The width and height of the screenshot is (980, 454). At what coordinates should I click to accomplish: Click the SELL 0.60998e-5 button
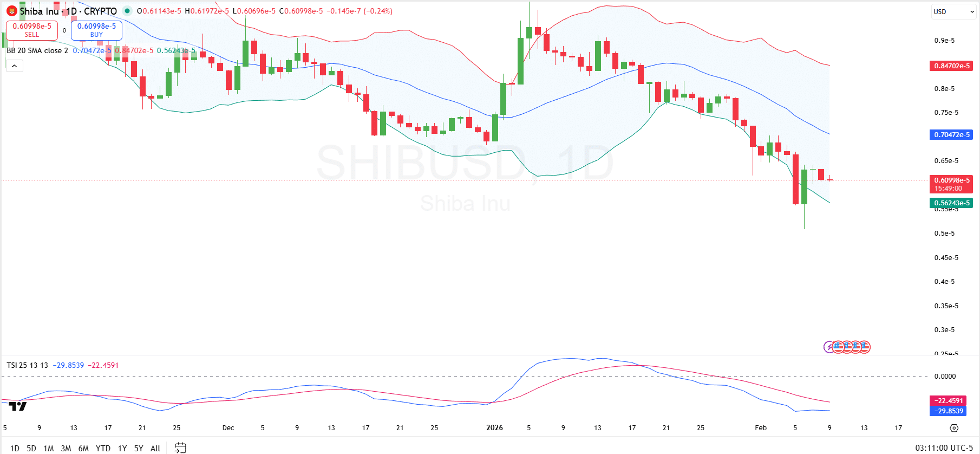click(32, 30)
